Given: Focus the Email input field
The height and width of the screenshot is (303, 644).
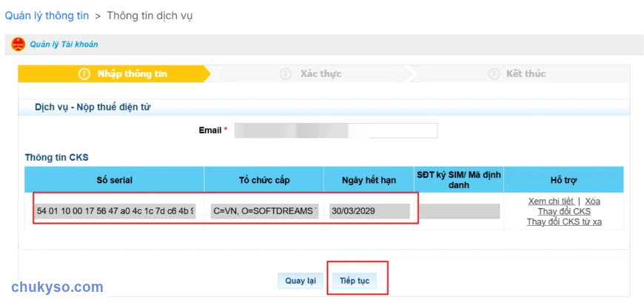Looking at the screenshot, I should (x=336, y=130).
